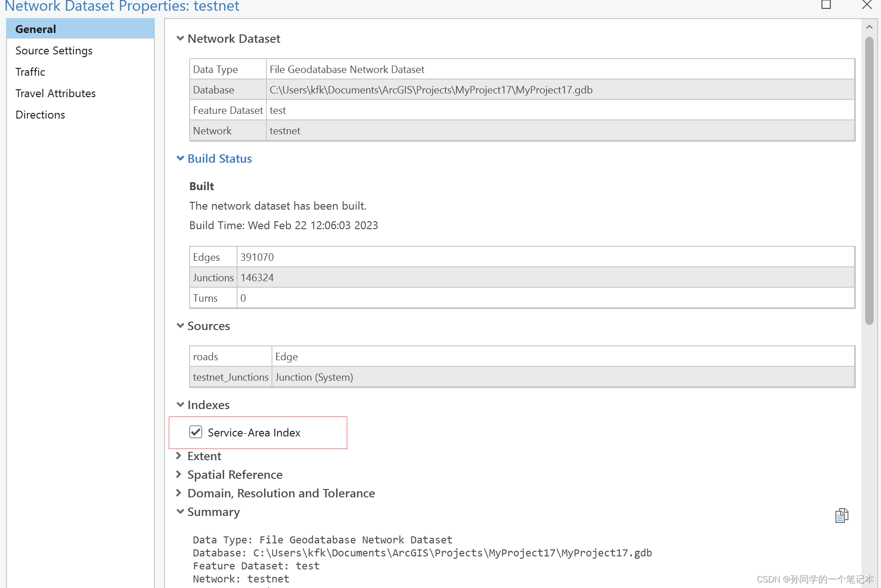Copy summary to clipboard icon
This screenshot has height=588, width=881.
coord(841,515)
